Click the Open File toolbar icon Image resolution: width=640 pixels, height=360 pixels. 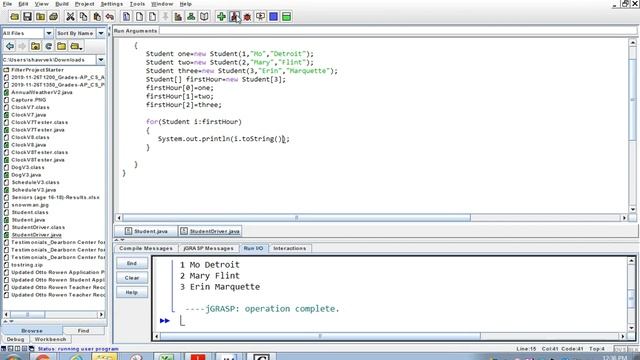(x=15, y=17)
